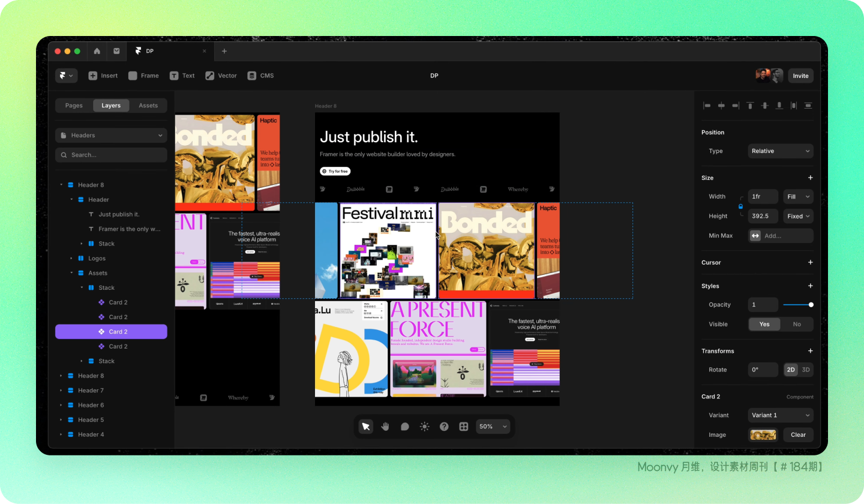The image size is (864, 504).
Task: Switch to the Layers tab
Action: pos(111,106)
